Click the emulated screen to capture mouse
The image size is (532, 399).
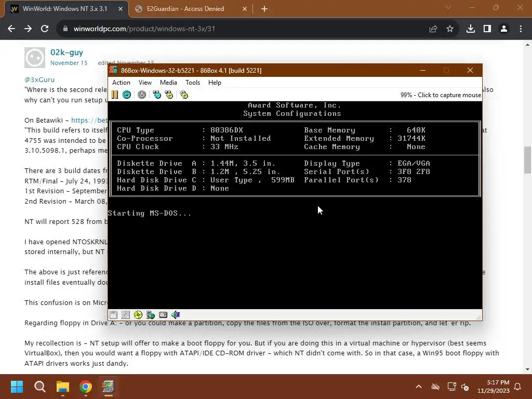coord(295,205)
